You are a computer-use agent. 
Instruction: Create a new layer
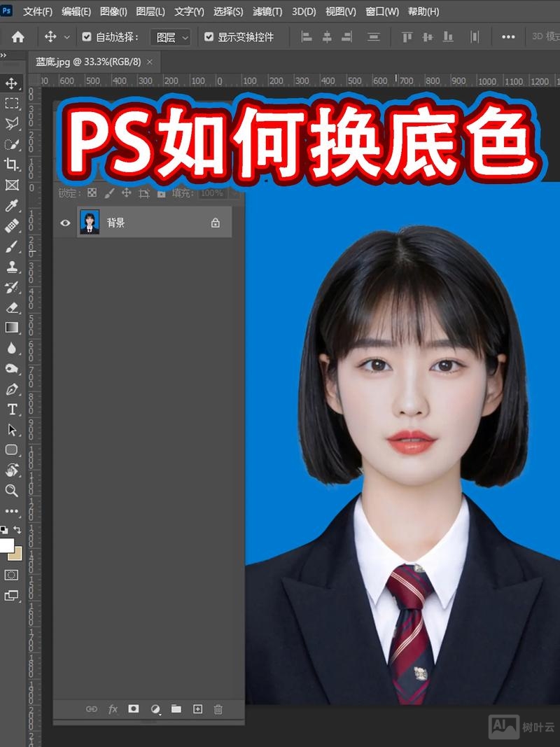point(197,709)
